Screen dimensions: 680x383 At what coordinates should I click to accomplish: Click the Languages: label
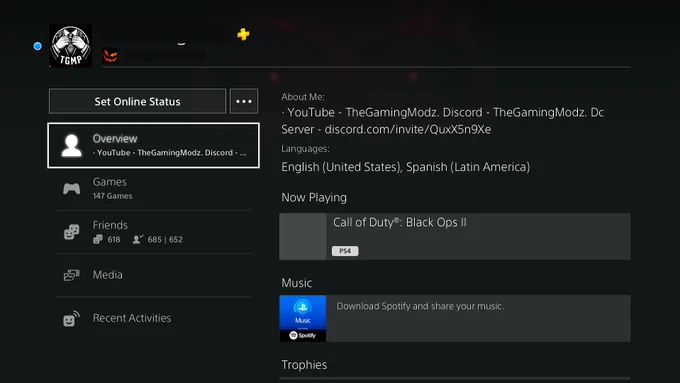pyautogui.click(x=305, y=149)
